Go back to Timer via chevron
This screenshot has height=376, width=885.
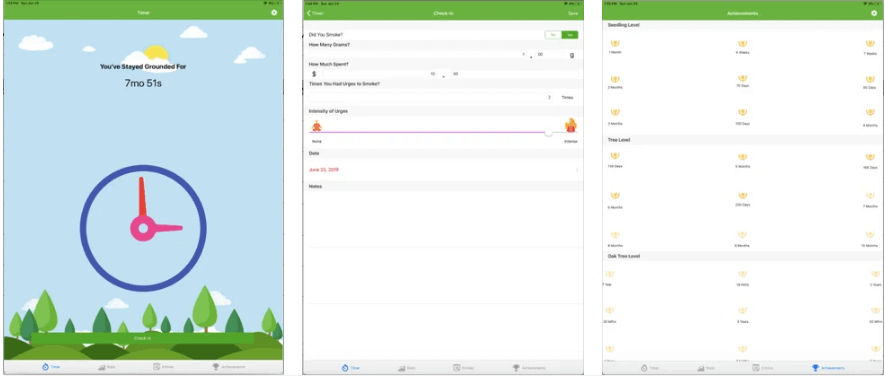pos(316,13)
